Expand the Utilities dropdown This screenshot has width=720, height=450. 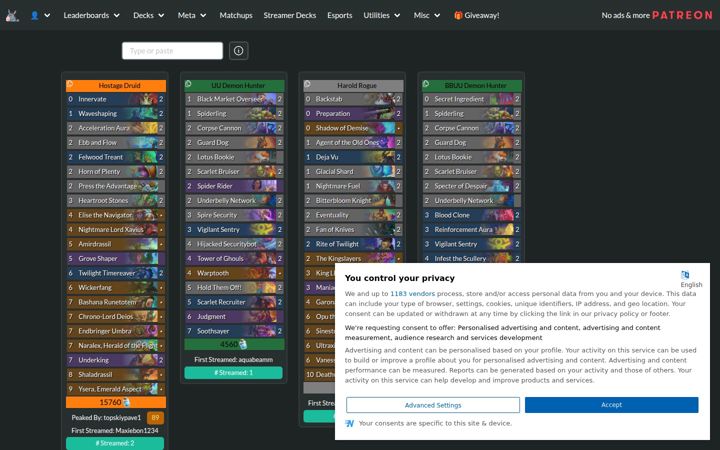tap(382, 15)
